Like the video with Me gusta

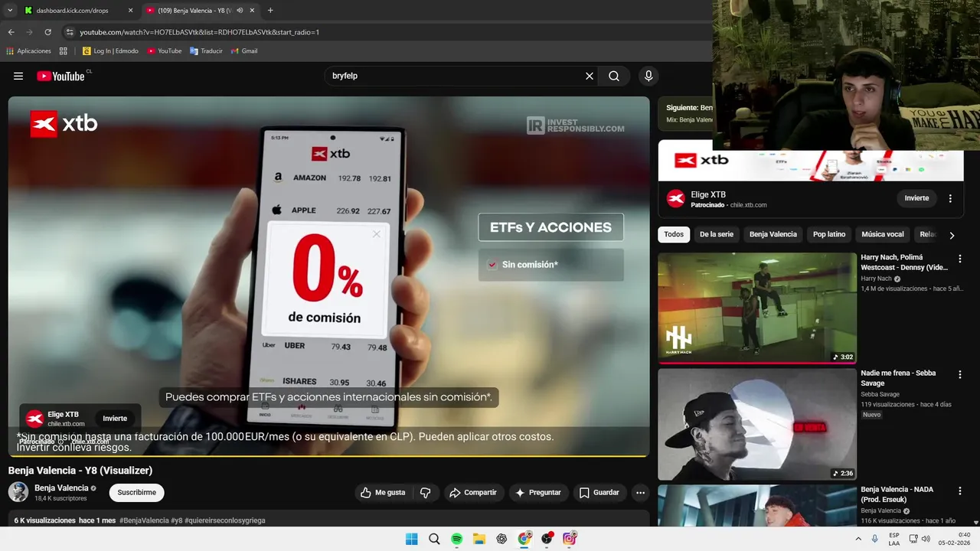point(383,493)
